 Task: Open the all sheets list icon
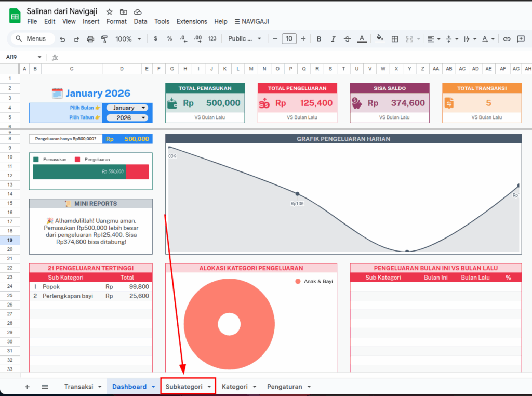point(45,387)
